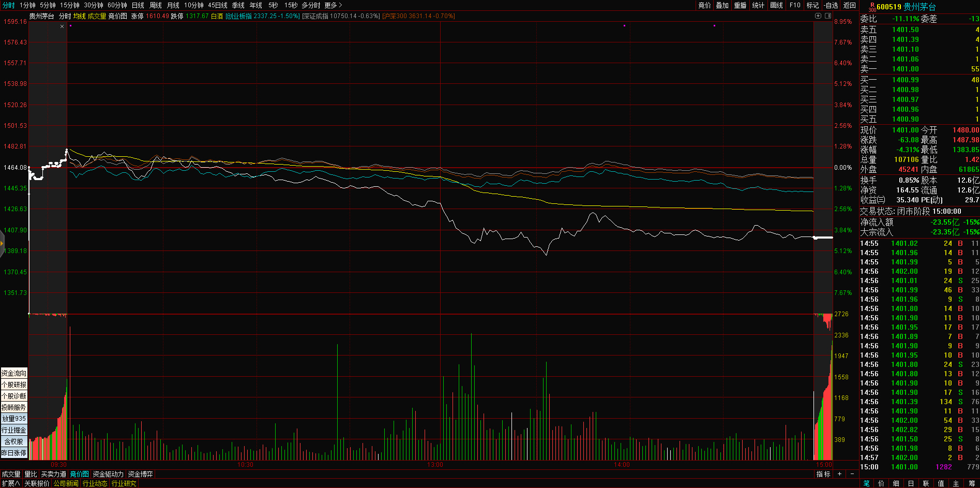Screen dimensions: 980x488
Task: Open the 更多 periods dropdown
Action: 333,5
